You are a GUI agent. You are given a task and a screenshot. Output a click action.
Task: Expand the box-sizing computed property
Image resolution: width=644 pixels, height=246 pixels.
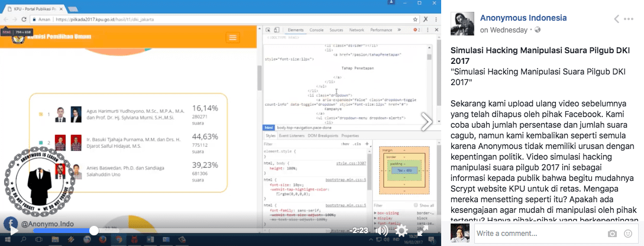[x=376, y=212]
